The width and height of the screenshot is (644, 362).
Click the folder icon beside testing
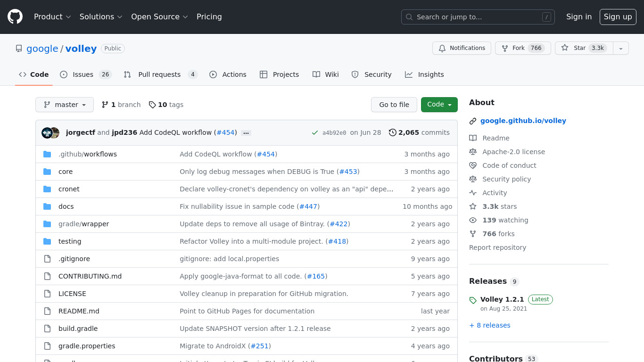(x=47, y=241)
